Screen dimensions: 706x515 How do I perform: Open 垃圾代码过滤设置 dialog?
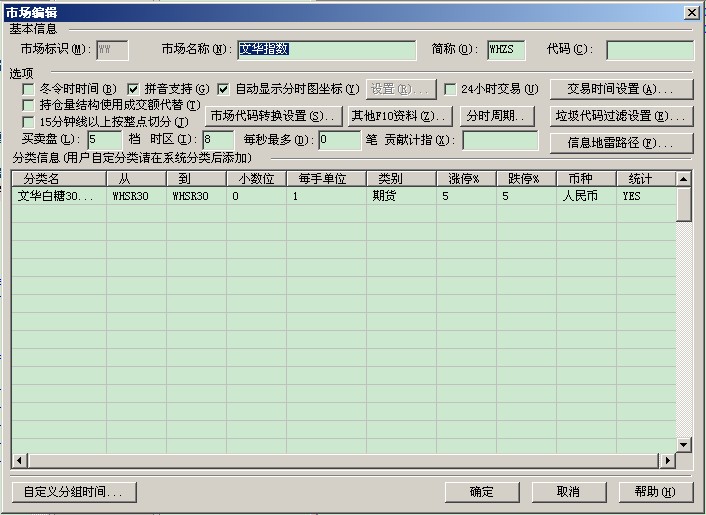pyautogui.click(x=623, y=116)
